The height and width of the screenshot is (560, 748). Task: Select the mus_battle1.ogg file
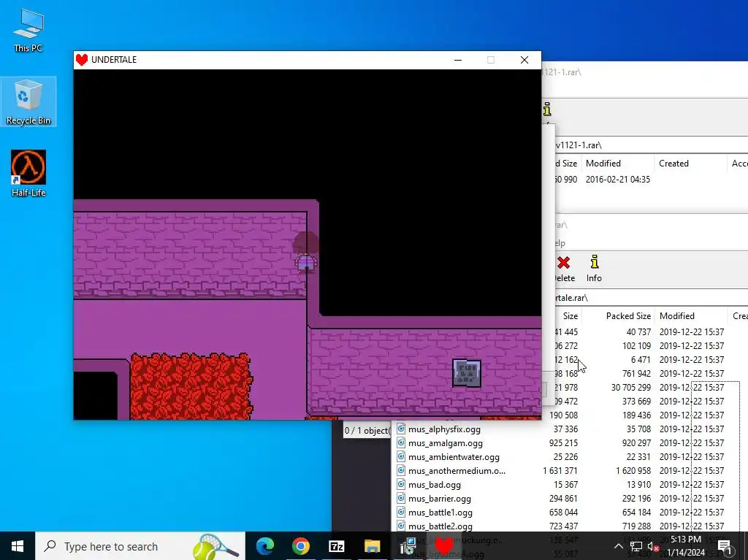point(440,513)
